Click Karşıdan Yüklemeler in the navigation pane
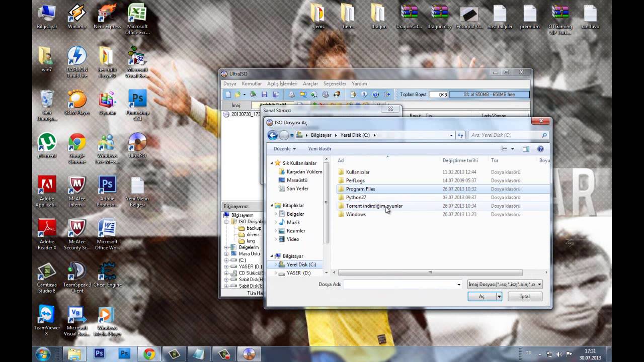The height and width of the screenshot is (362, 644). (x=304, y=172)
